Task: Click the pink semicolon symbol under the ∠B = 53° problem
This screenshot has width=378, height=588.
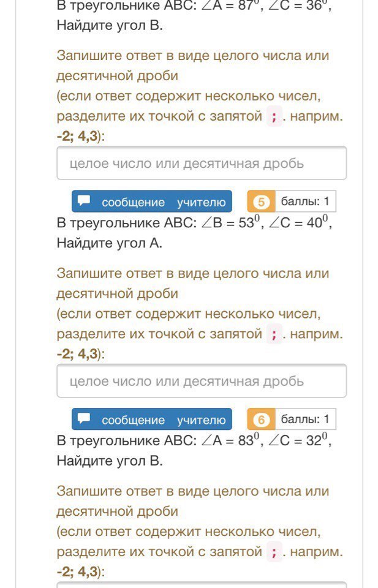Action: (274, 334)
